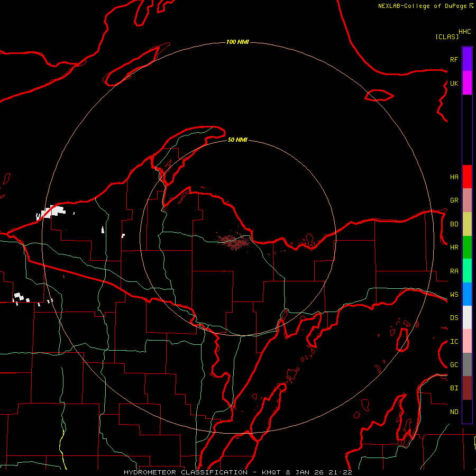Click the HA legend label
The image size is (476, 476).
(x=454, y=177)
